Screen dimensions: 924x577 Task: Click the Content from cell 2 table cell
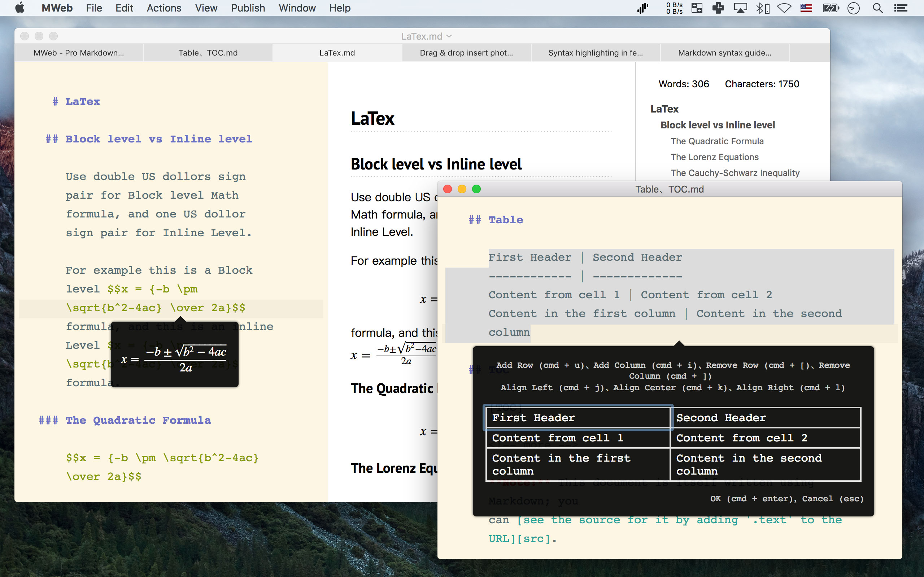[765, 438]
